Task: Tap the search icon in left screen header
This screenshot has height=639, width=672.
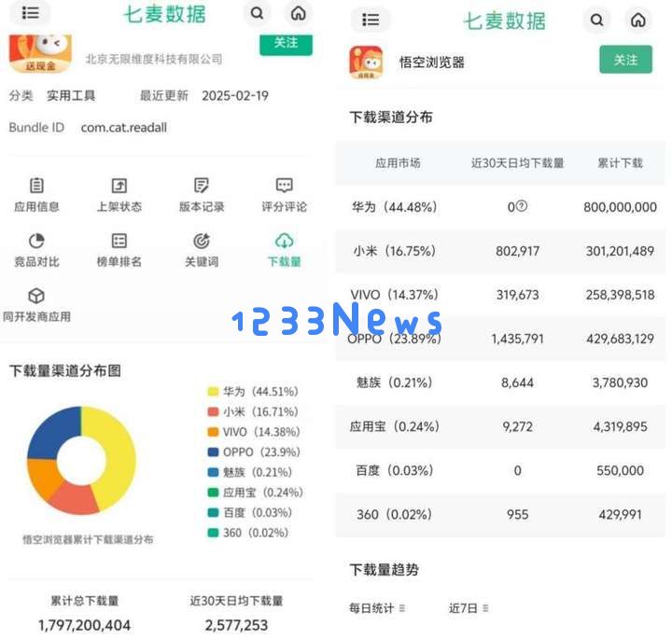Action: coord(258,13)
